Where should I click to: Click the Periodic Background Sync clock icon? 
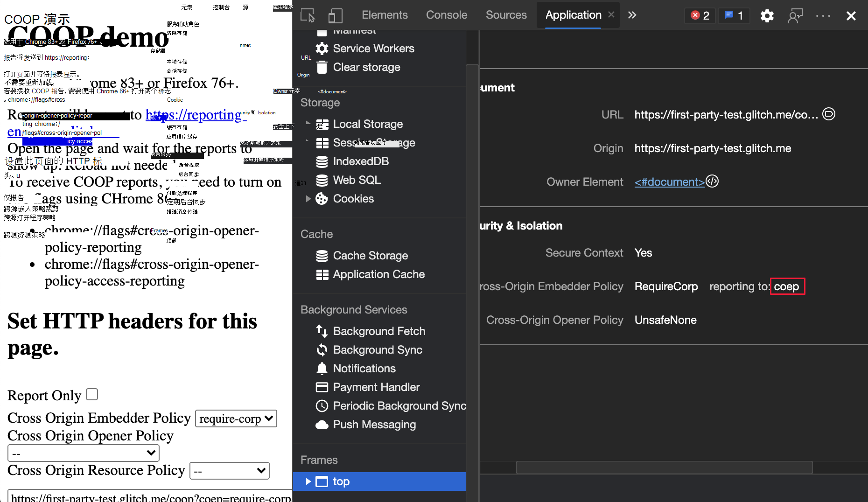[322, 406]
